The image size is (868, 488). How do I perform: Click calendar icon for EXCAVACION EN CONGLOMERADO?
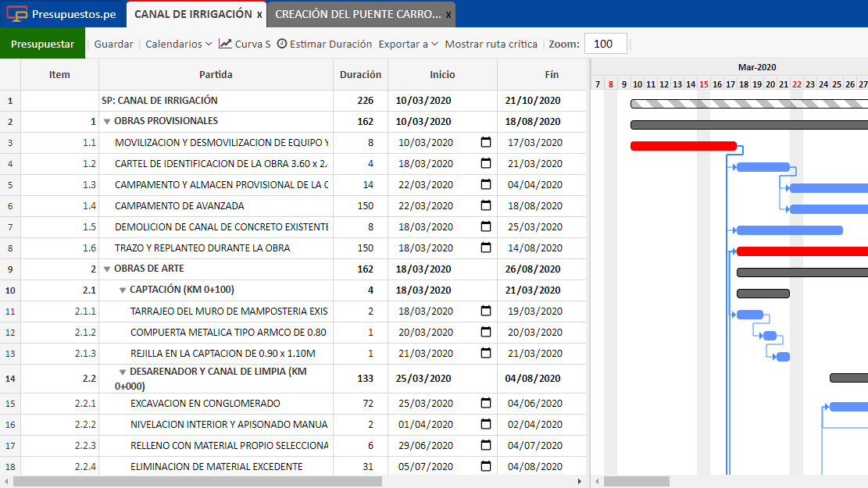(485, 403)
